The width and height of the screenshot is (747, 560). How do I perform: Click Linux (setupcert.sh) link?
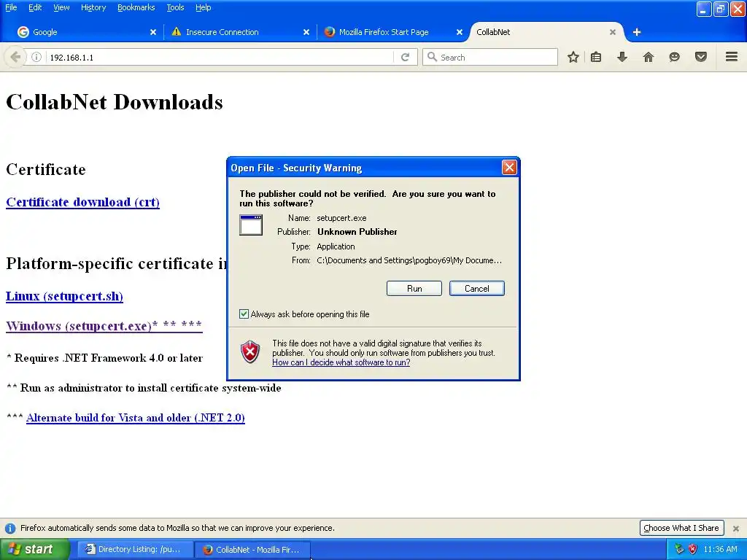click(x=64, y=296)
